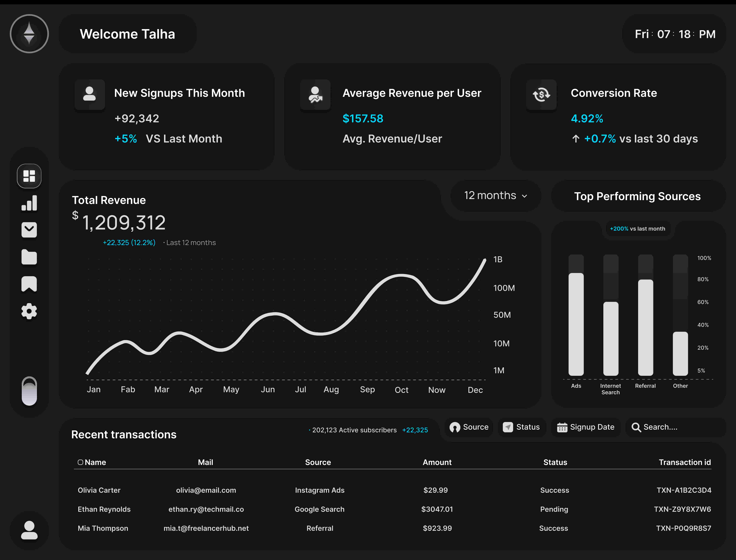Click email mia.t@freelancerhub.net
This screenshot has height=560, width=736.
point(206,528)
